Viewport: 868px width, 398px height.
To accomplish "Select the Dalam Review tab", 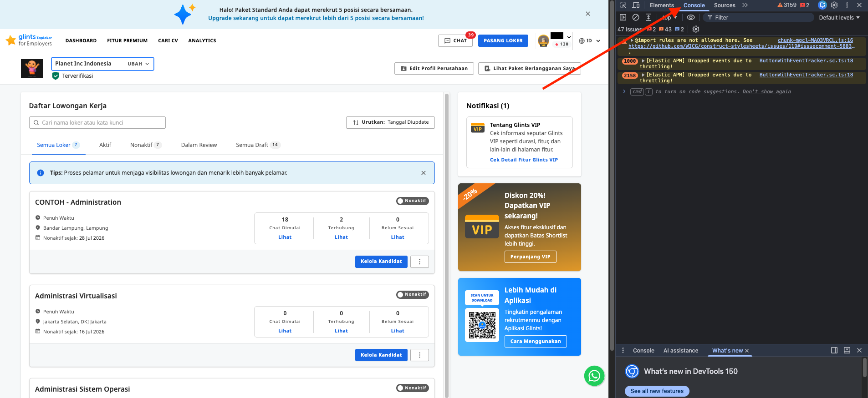I will coord(199,145).
